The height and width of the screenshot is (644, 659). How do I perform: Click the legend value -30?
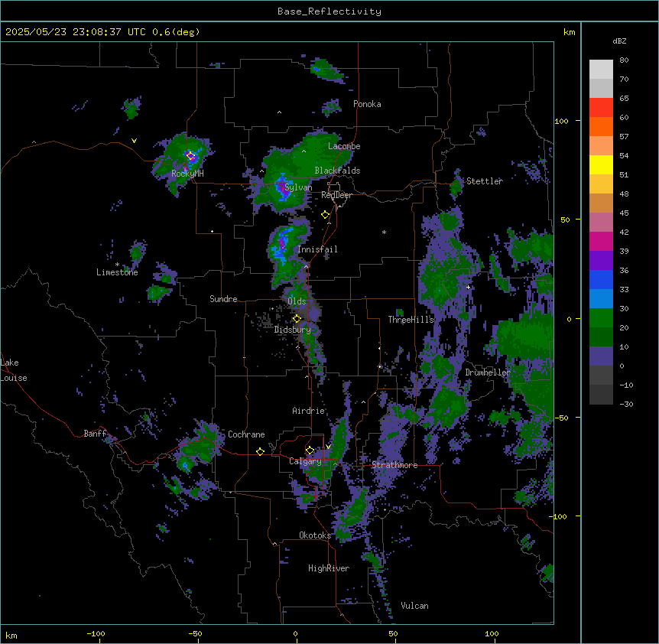[626, 405]
